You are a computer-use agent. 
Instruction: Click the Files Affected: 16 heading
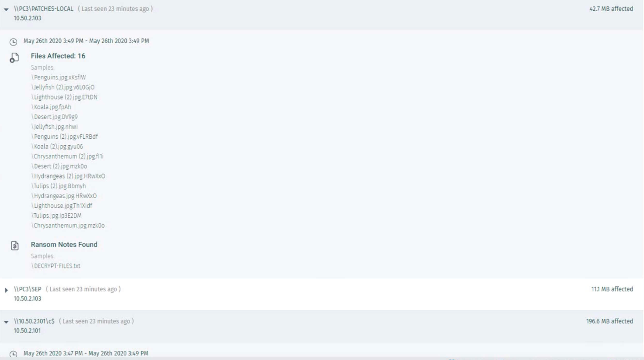[58, 56]
